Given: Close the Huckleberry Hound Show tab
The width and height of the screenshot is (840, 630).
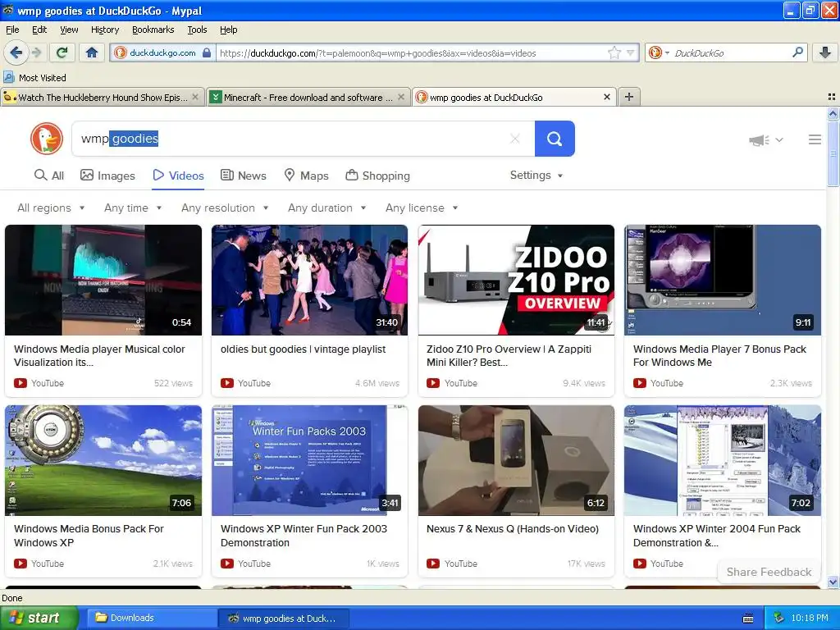Looking at the screenshot, I should pyautogui.click(x=195, y=97).
